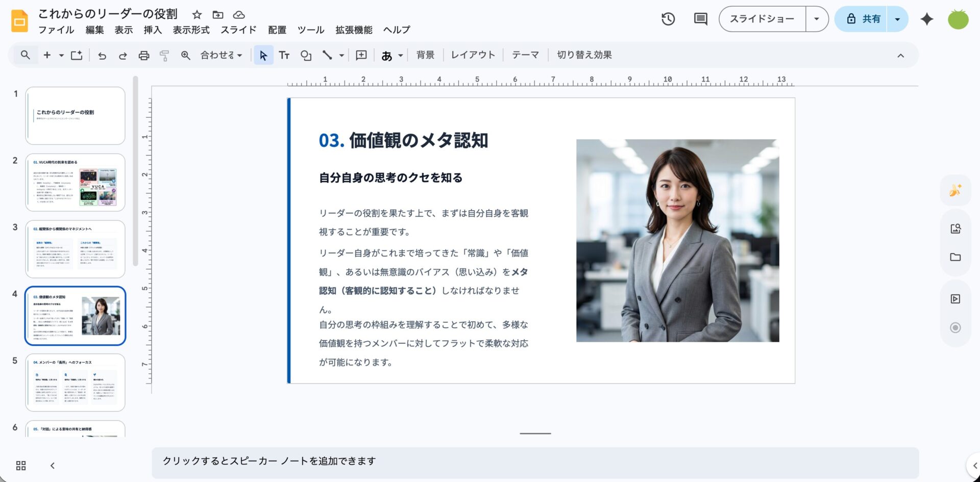Select the shape tool icon

306,56
